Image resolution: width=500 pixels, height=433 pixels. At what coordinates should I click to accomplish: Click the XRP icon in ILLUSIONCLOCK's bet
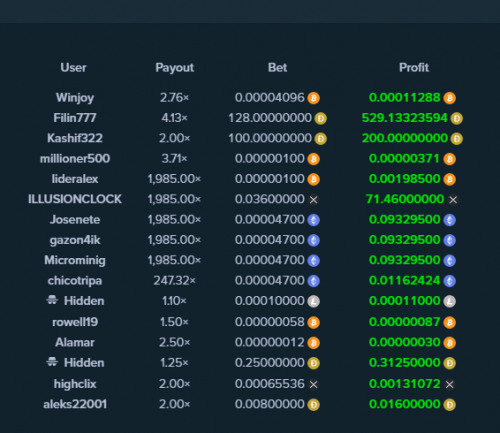click(313, 200)
